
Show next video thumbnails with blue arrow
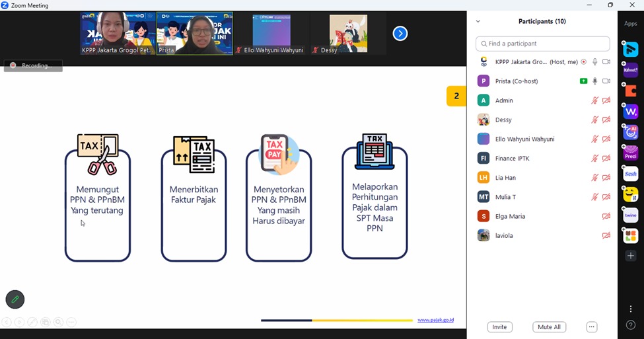400,34
